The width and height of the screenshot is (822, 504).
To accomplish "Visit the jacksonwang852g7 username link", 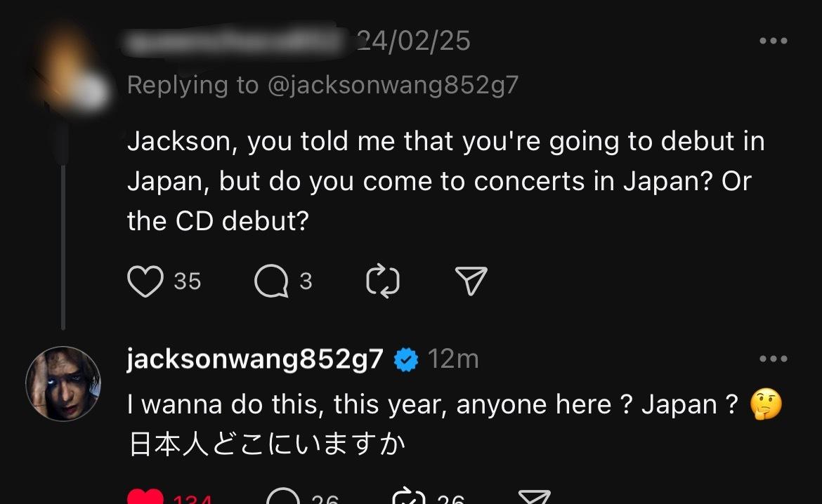I will (255, 359).
